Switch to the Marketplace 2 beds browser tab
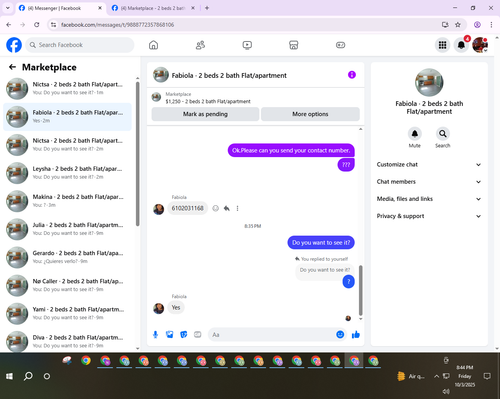 coord(154,8)
